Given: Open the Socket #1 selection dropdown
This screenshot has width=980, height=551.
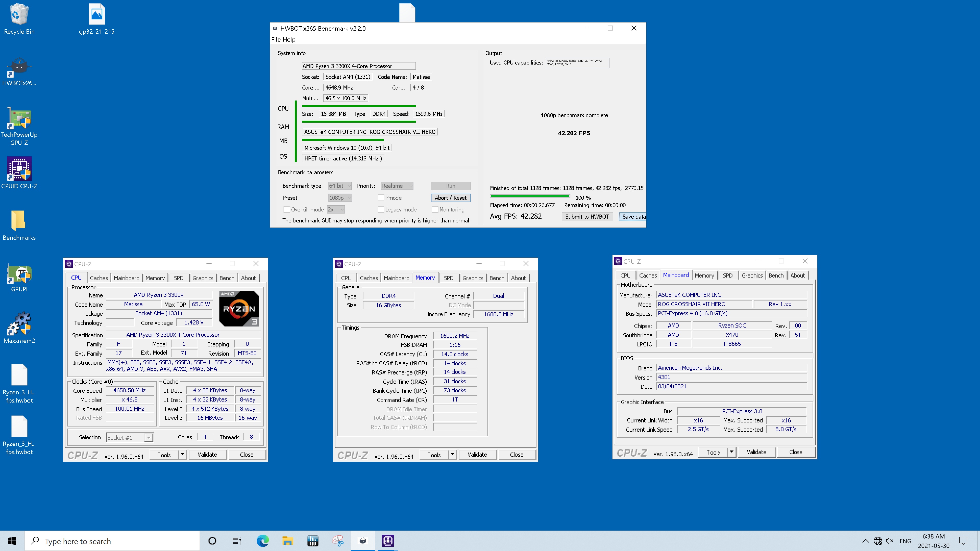Looking at the screenshot, I should [x=129, y=437].
